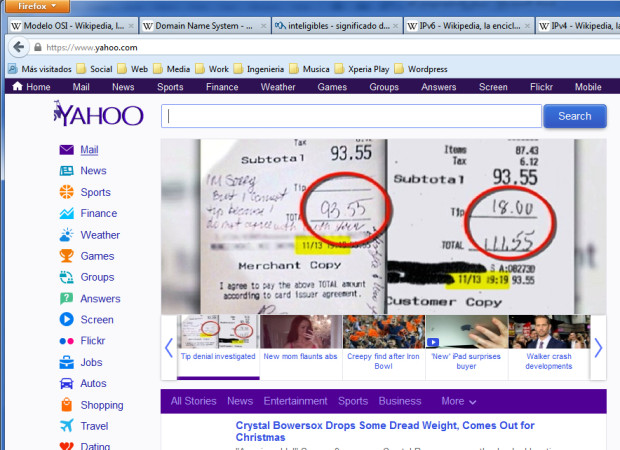This screenshot has height=450, width=620.
Task: Click the Sports basketball icon
Action: 66,192
